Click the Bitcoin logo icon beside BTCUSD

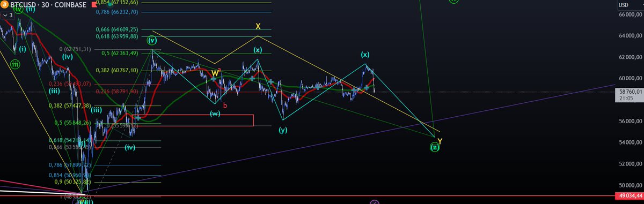coord(5,4)
